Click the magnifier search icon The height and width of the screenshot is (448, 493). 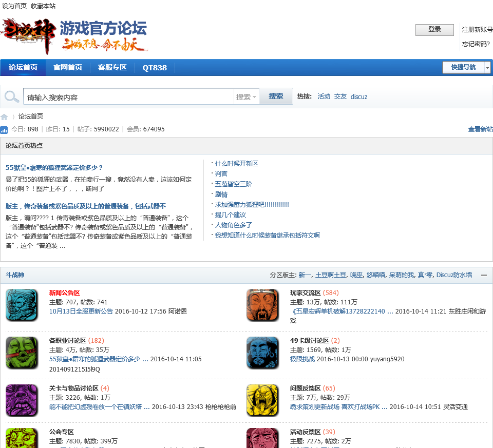click(x=12, y=96)
